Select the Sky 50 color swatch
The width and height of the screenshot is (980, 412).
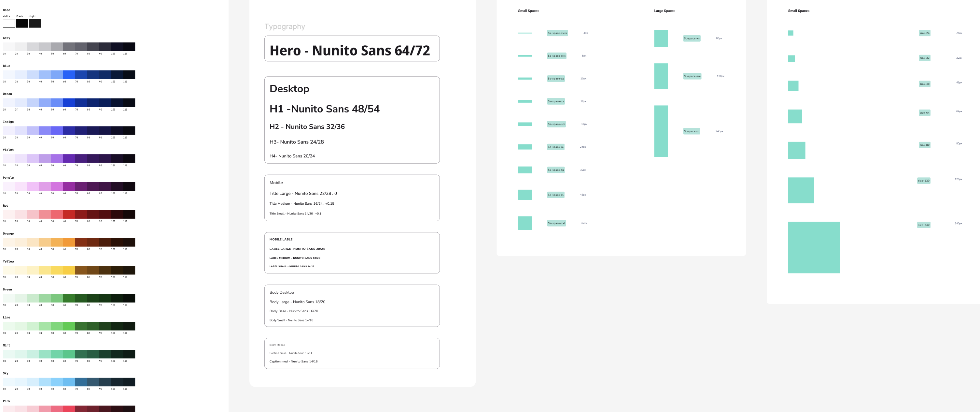click(x=57, y=382)
